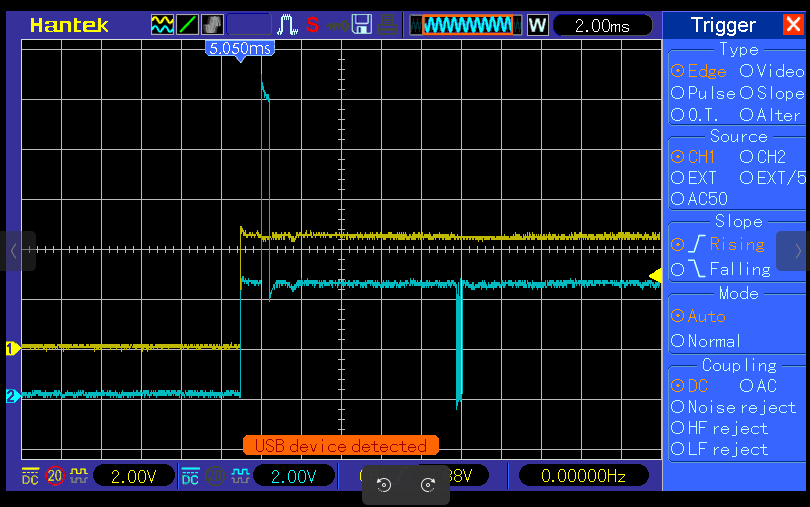Switch coupling to AC
Screen dimensions: 810x507
[757, 385]
